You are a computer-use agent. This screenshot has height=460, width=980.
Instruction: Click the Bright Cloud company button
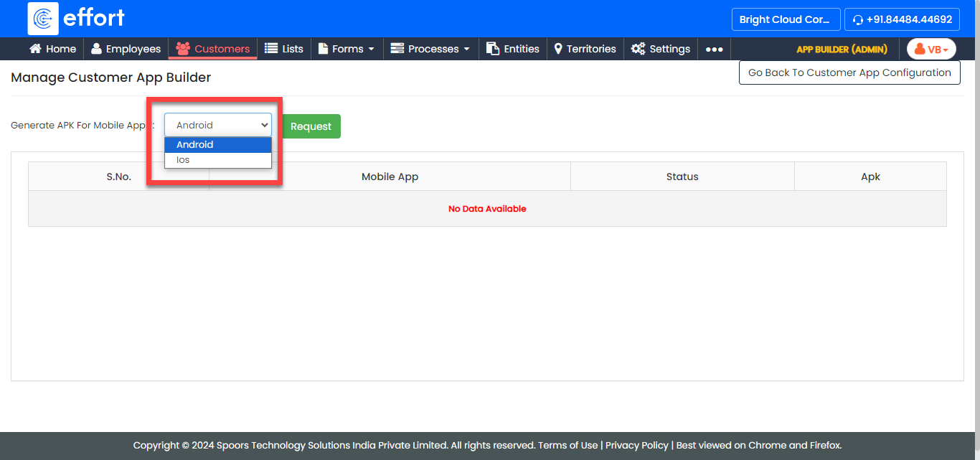tap(785, 19)
